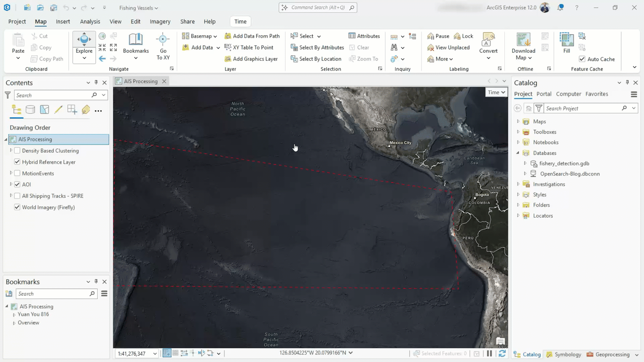Hide the World Imagery (Firefly) layer

click(x=17, y=207)
